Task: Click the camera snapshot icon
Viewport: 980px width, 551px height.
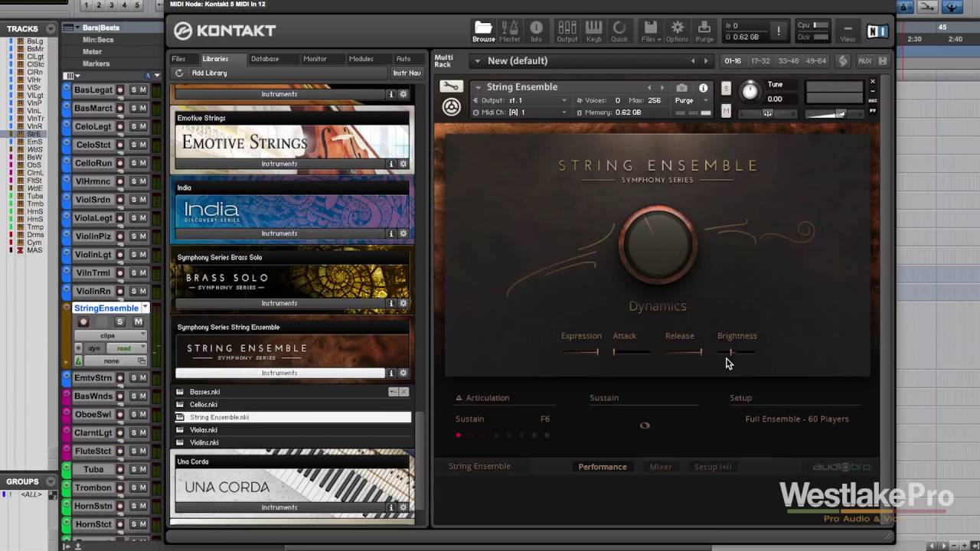Action: (681, 88)
